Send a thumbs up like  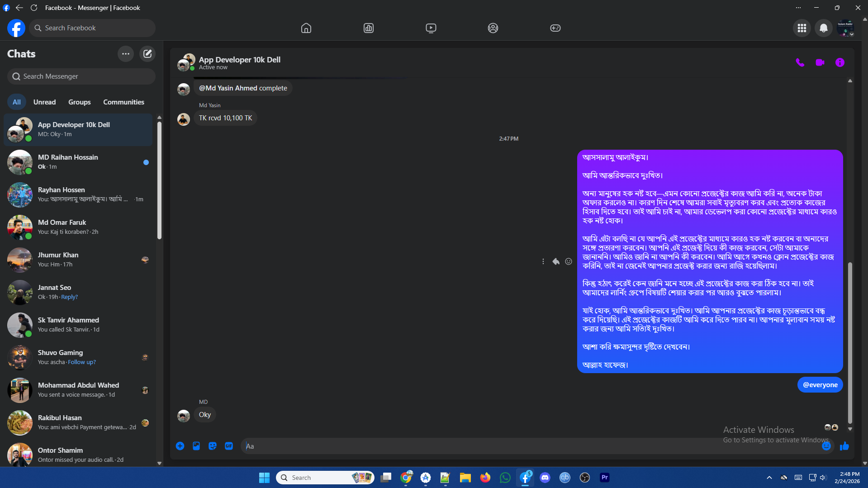pos(844,446)
